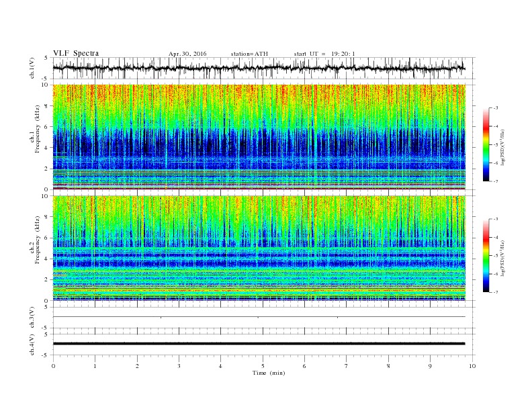Click the "ch.1(V)" axis label
Image resolution: width=532 pixels, height=411 pixels.
click(32, 68)
